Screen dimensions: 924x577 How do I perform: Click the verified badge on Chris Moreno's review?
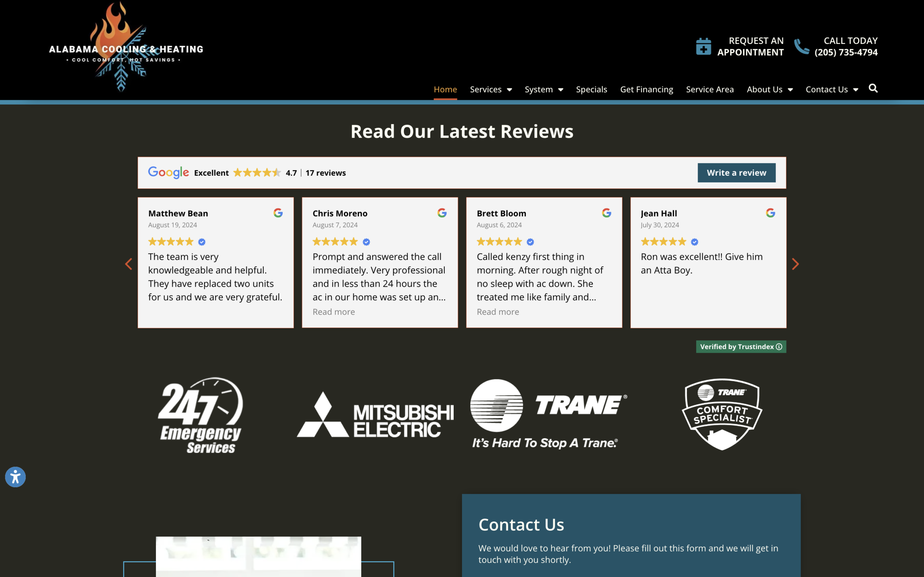point(366,242)
